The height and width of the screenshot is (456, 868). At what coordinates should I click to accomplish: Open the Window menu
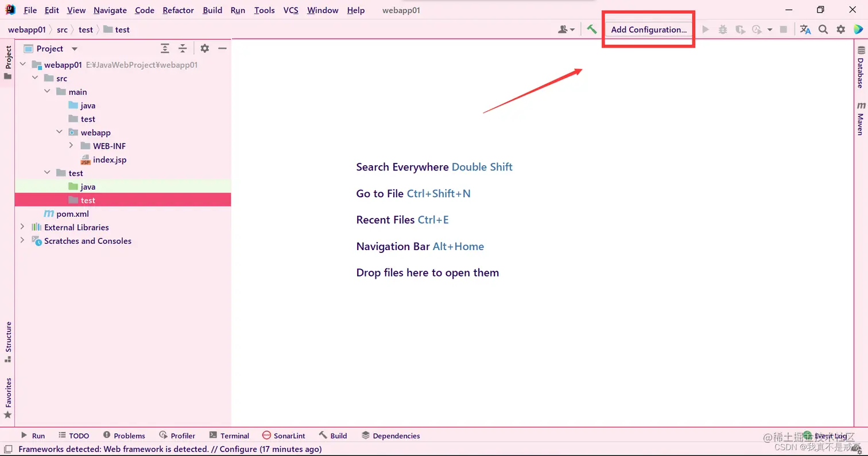[323, 10]
